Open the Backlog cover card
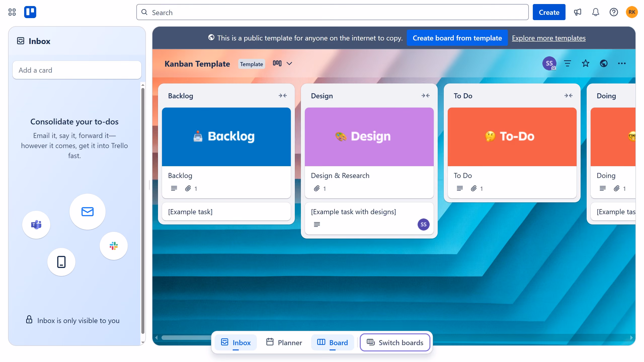This screenshot has height=362, width=644. click(226, 153)
